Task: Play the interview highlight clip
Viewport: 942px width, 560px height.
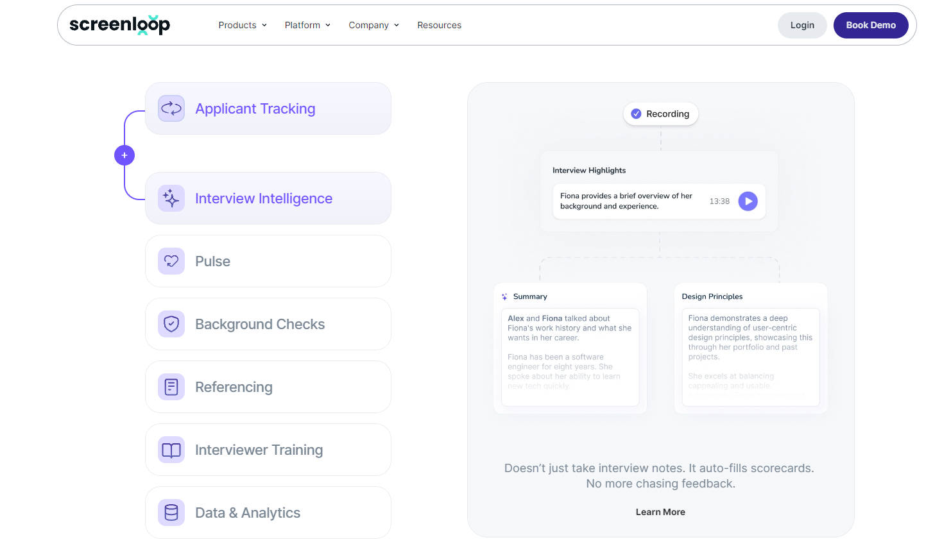Action: coord(748,201)
